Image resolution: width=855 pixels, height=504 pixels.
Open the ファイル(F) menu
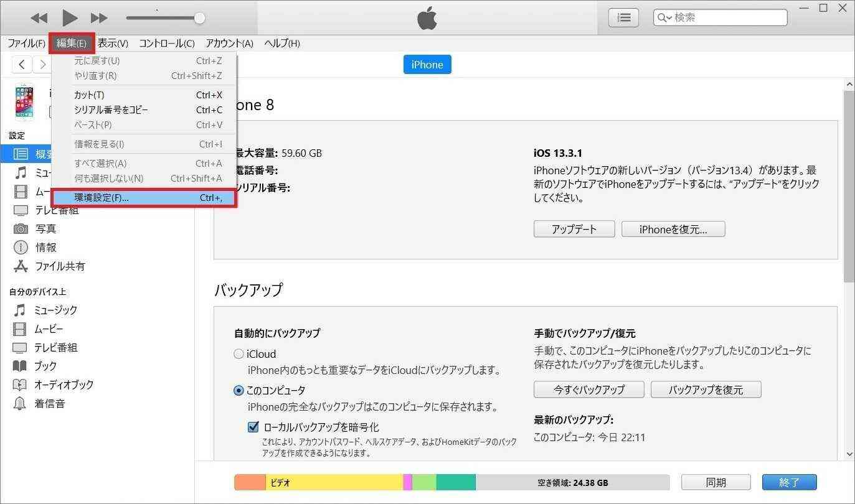pyautogui.click(x=26, y=43)
